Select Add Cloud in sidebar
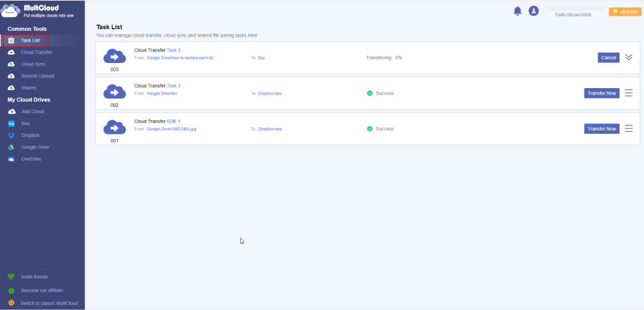644x310 pixels. pos(32,111)
